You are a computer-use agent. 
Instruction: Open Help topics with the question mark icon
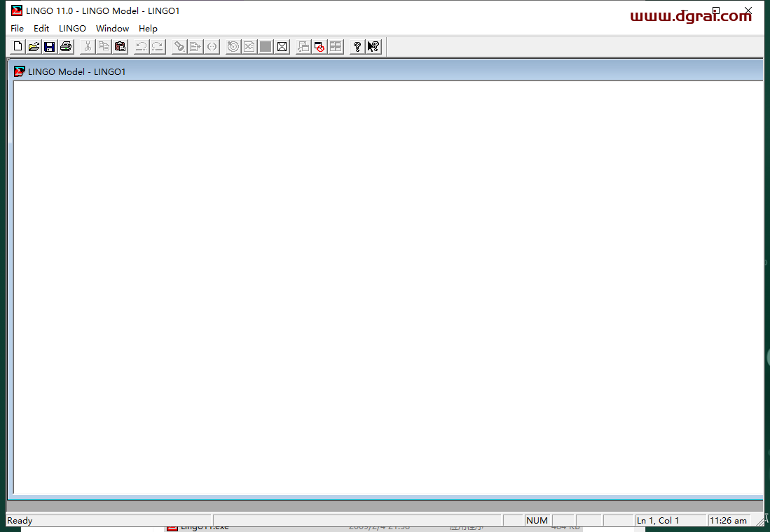click(357, 47)
